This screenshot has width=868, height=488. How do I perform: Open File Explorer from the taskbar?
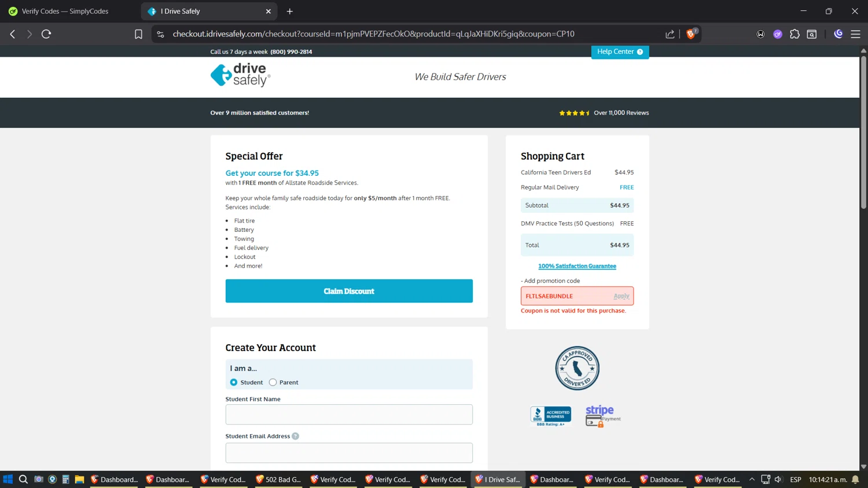click(x=79, y=479)
